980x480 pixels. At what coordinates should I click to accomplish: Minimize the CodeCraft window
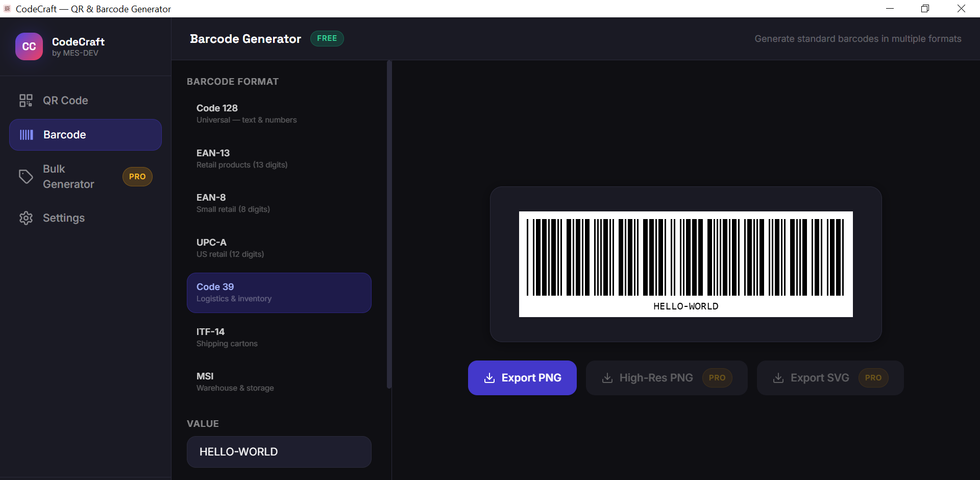click(x=890, y=9)
